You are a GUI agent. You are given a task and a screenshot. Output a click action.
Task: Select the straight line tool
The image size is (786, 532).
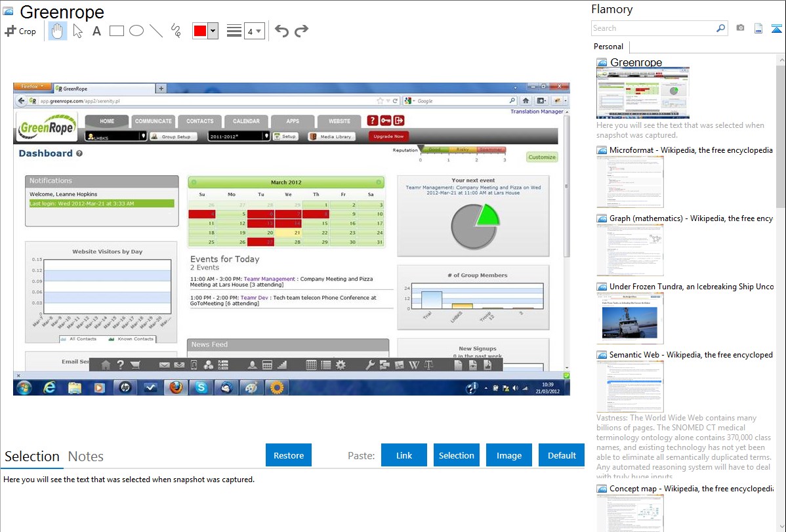click(x=156, y=31)
